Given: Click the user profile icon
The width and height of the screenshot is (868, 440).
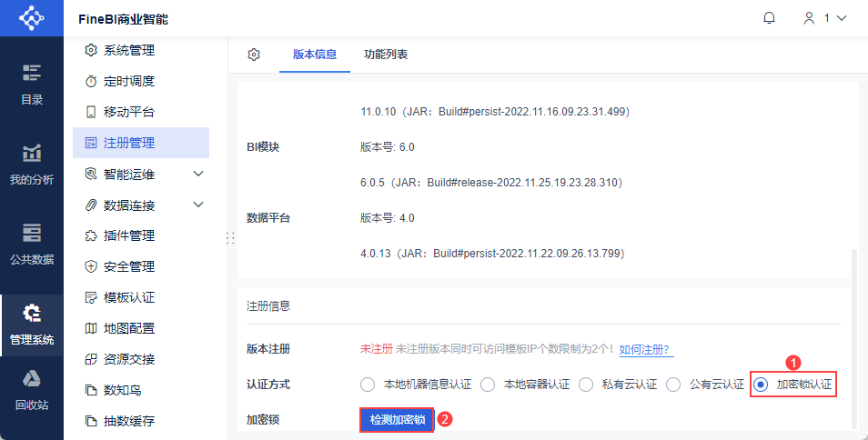Looking at the screenshot, I should (810, 18).
